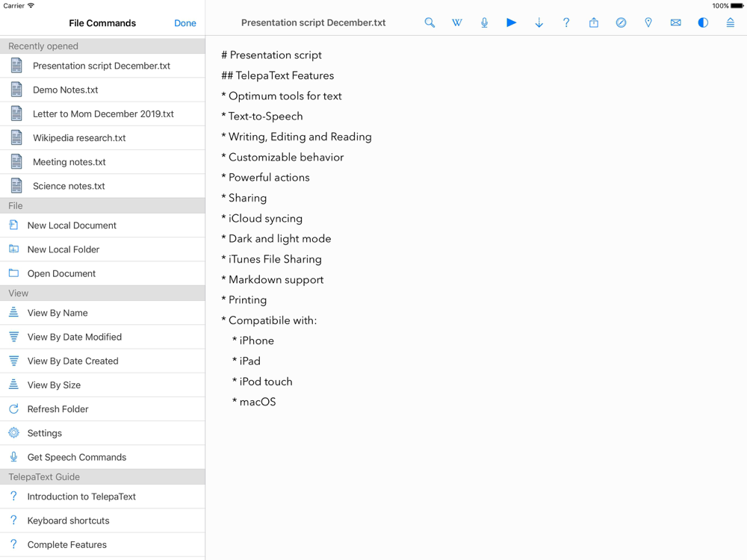
Task: Tap the document title in the header
Action: pyautogui.click(x=313, y=22)
